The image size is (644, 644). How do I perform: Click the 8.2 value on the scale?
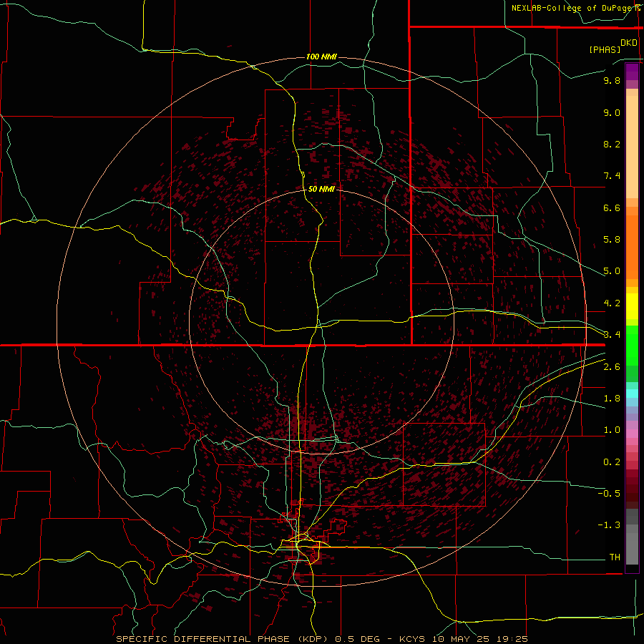tap(612, 144)
